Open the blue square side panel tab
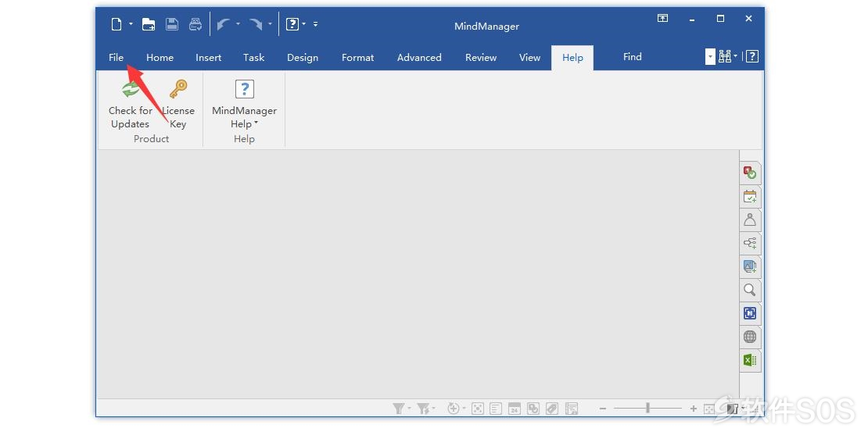 pos(750,313)
